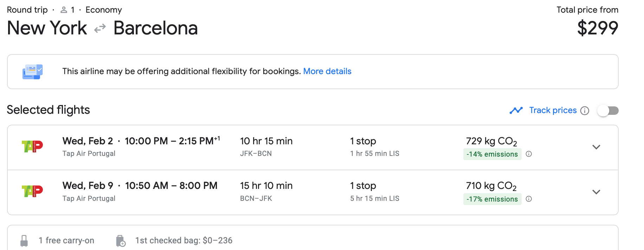Screen dimensions: 644x250
Task: Click the info icon beside Track prices
Action: pyautogui.click(x=585, y=111)
